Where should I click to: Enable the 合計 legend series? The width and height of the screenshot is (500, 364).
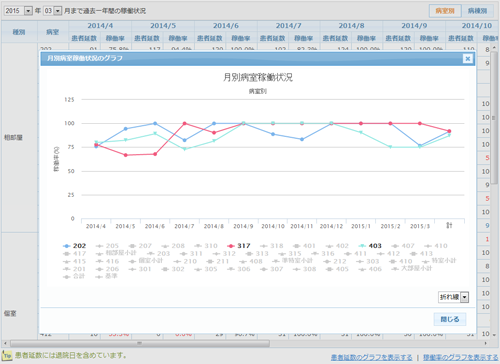pyautogui.click(x=74, y=276)
